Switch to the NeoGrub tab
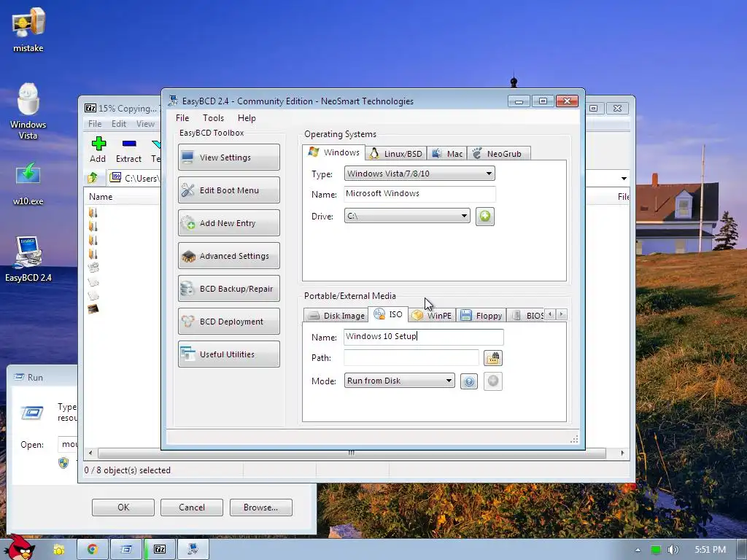Viewport: 747px width, 560px height. click(498, 153)
